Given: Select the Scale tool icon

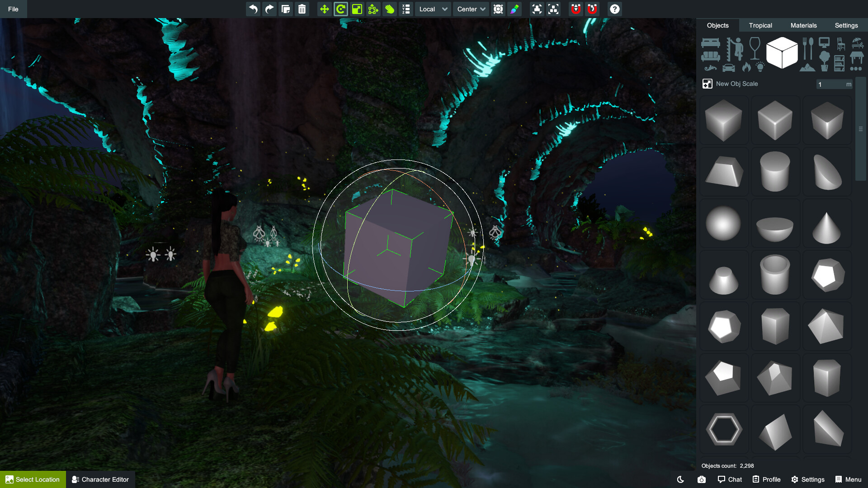Looking at the screenshot, I should (357, 9).
